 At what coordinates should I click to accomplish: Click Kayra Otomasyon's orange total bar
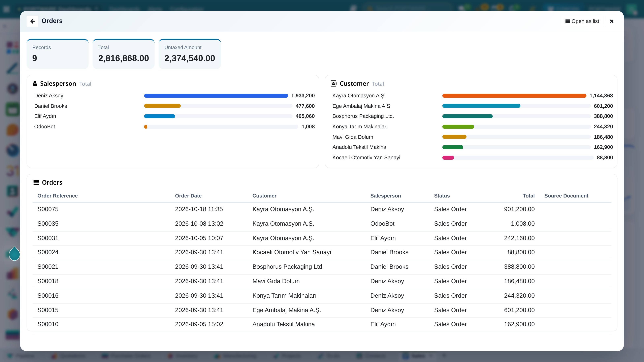click(514, 96)
